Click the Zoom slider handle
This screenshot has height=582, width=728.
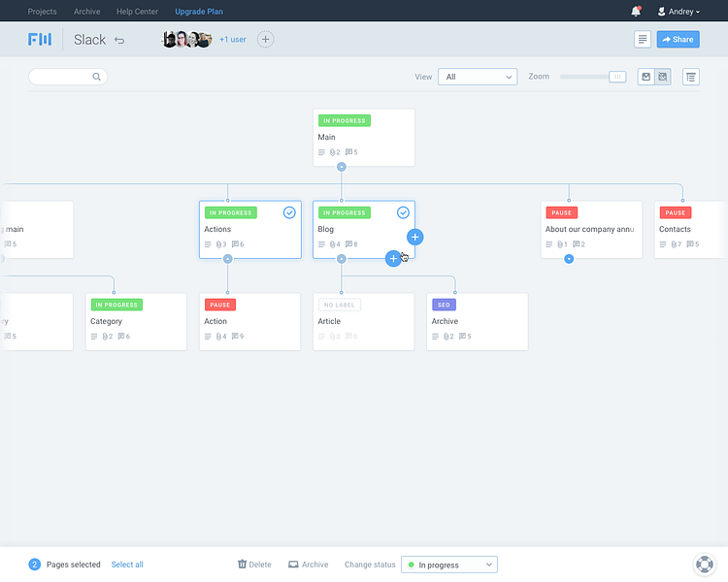pos(617,77)
